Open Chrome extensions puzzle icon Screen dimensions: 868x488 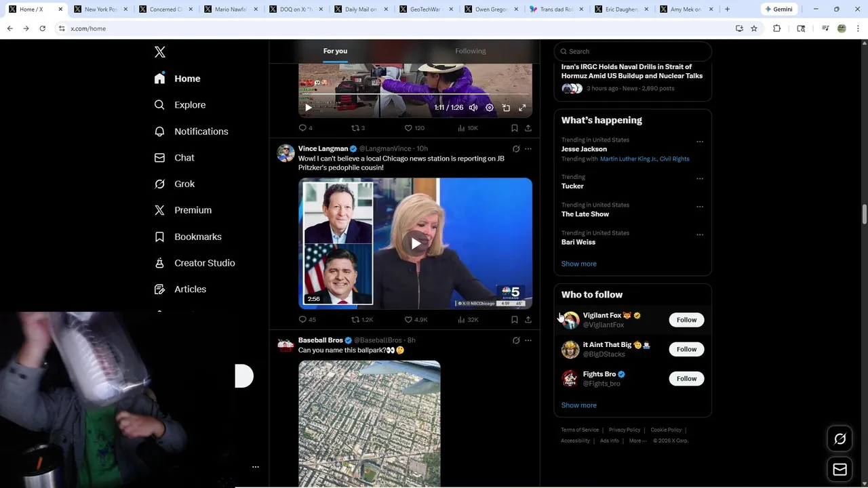click(x=777, y=28)
